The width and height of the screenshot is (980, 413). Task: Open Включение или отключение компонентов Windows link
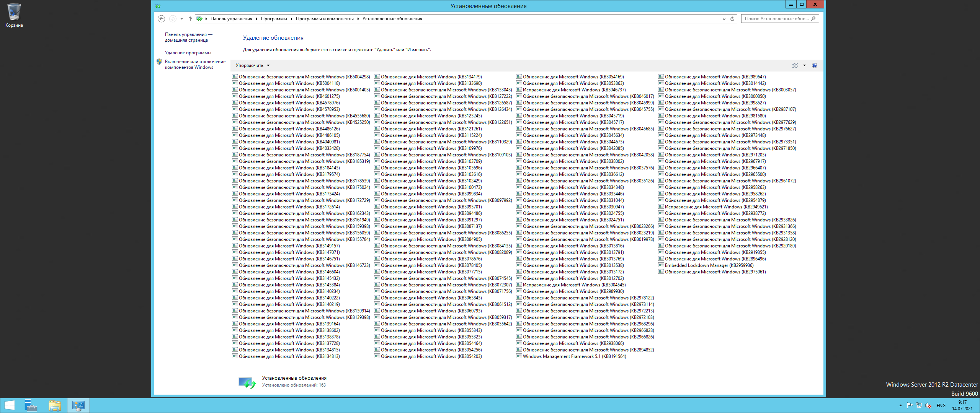click(195, 64)
